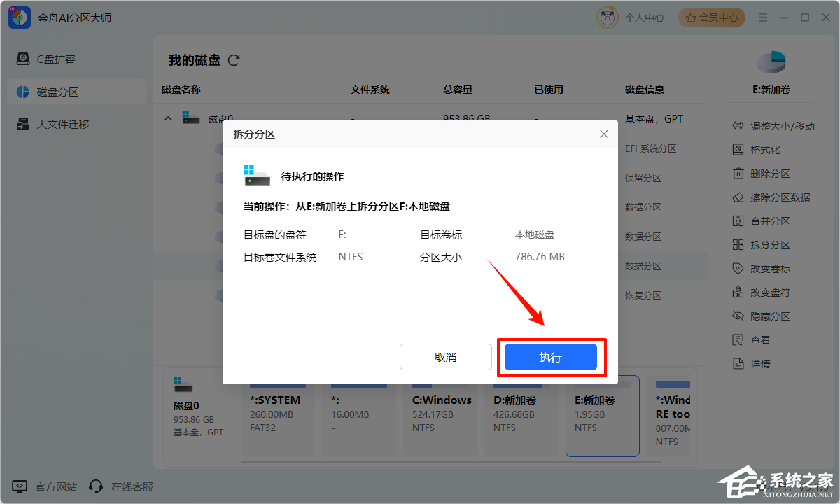Click the 磁盘分区 pie icon
Image resolution: width=840 pixels, height=504 pixels.
point(23,92)
